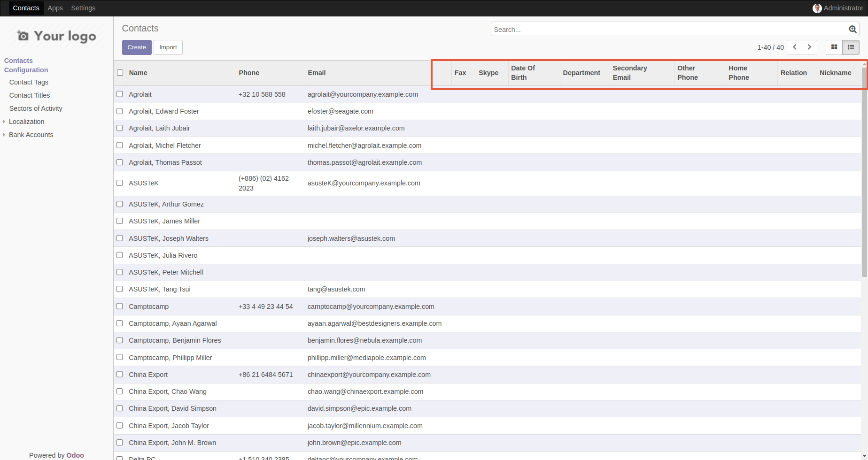Click the 1-40 / 40 pager counter
868x460 pixels.
[770, 47]
